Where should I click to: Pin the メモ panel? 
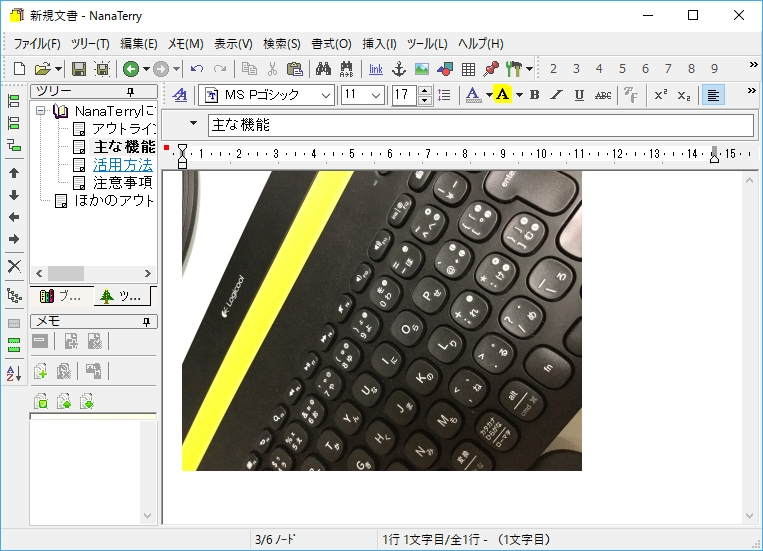coord(146,322)
